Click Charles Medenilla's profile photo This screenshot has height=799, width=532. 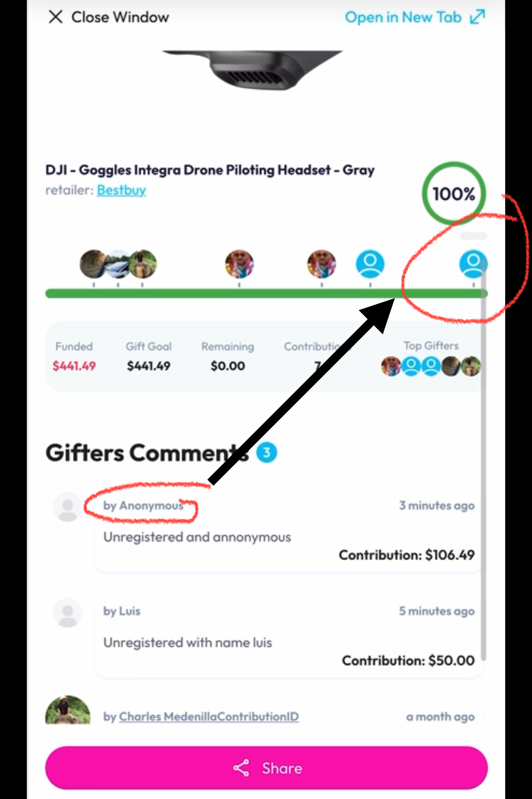pos(68,710)
